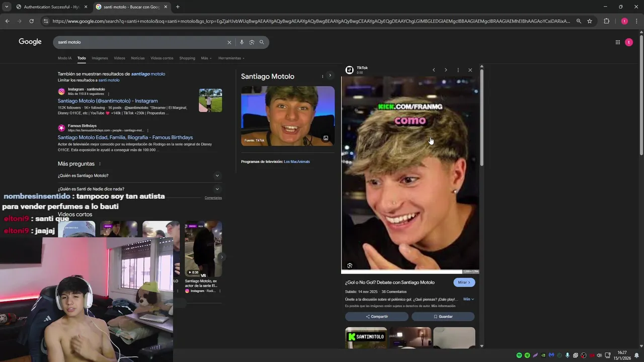Open the tab search dropdown in Chrome

[6, 7]
